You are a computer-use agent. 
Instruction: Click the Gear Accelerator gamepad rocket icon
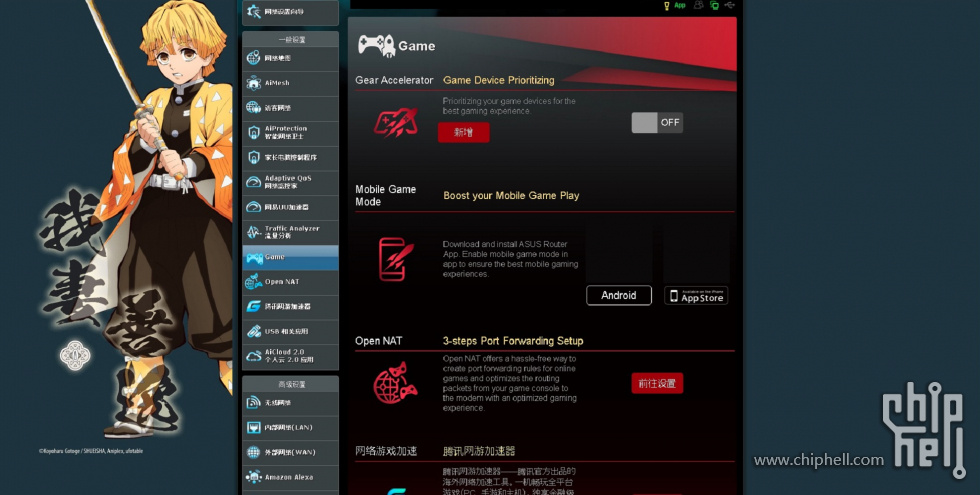(396, 122)
